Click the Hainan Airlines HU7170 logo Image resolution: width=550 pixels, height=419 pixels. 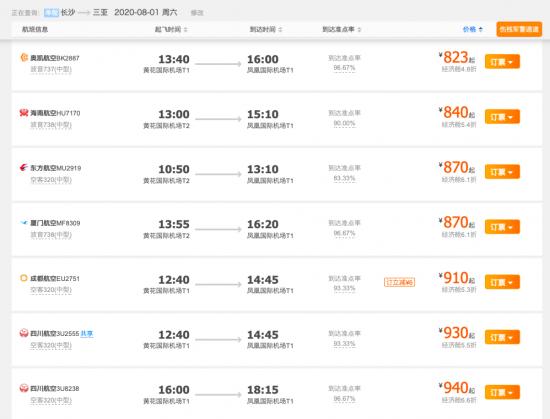click(x=24, y=113)
